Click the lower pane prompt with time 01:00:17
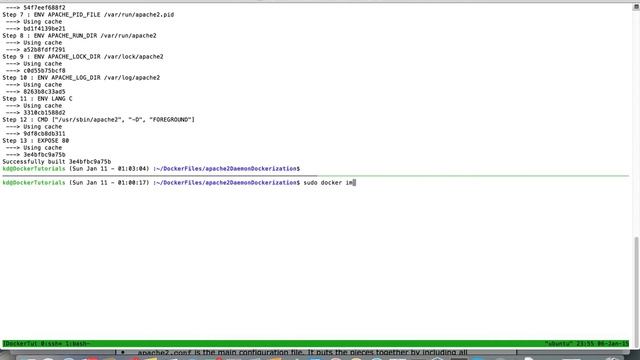Screen dimensions: 640x360 point(151,182)
